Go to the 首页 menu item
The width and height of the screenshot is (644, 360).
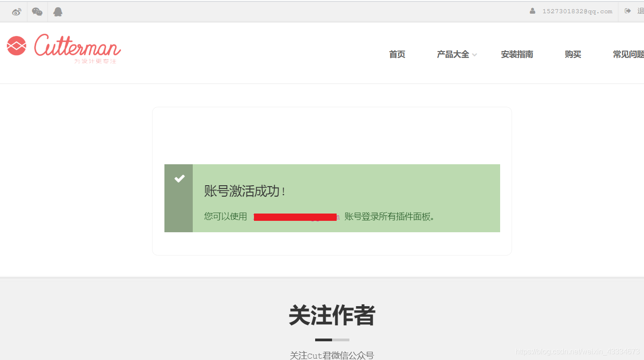[x=397, y=54]
